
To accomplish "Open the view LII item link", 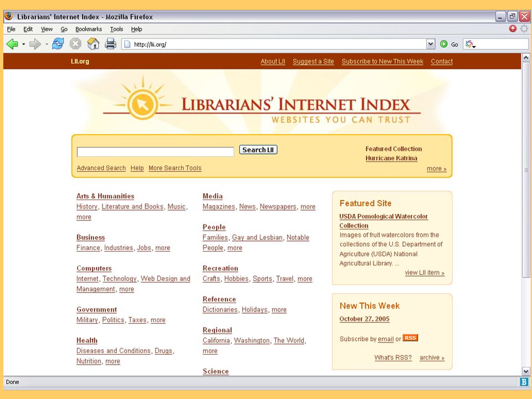I will point(424,273).
